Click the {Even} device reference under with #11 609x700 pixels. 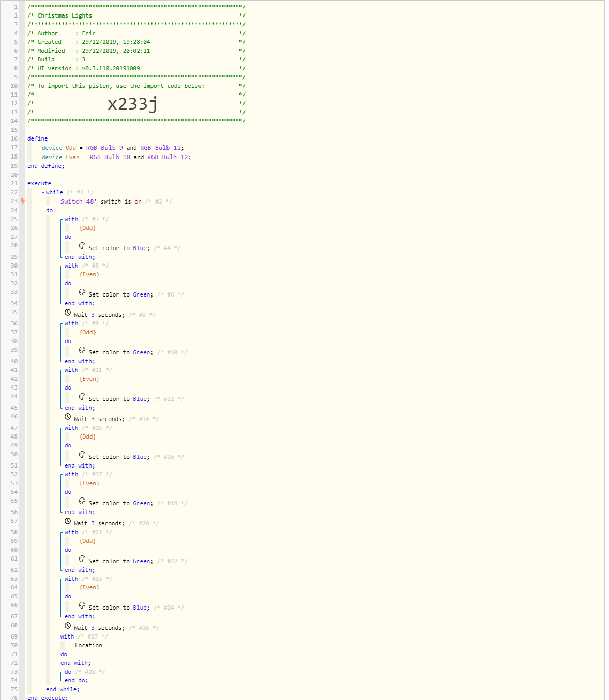tap(89, 379)
